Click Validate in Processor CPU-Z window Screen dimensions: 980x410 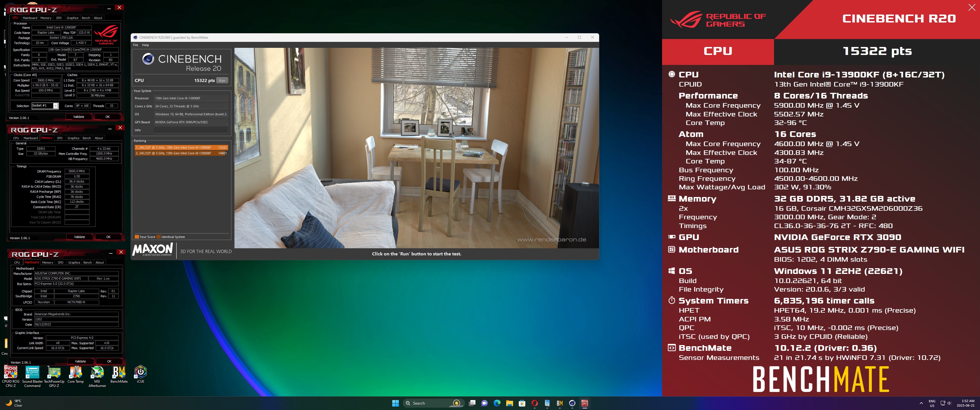pyautogui.click(x=79, y=117)
